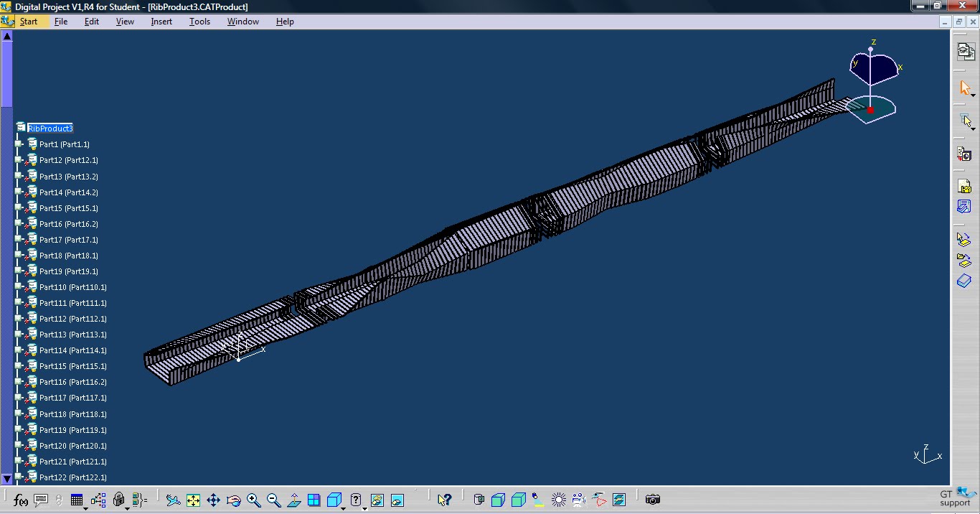This screenshot has width=980, height=514.
Task: Click the Capture camera icon
Action: [652, 500]
